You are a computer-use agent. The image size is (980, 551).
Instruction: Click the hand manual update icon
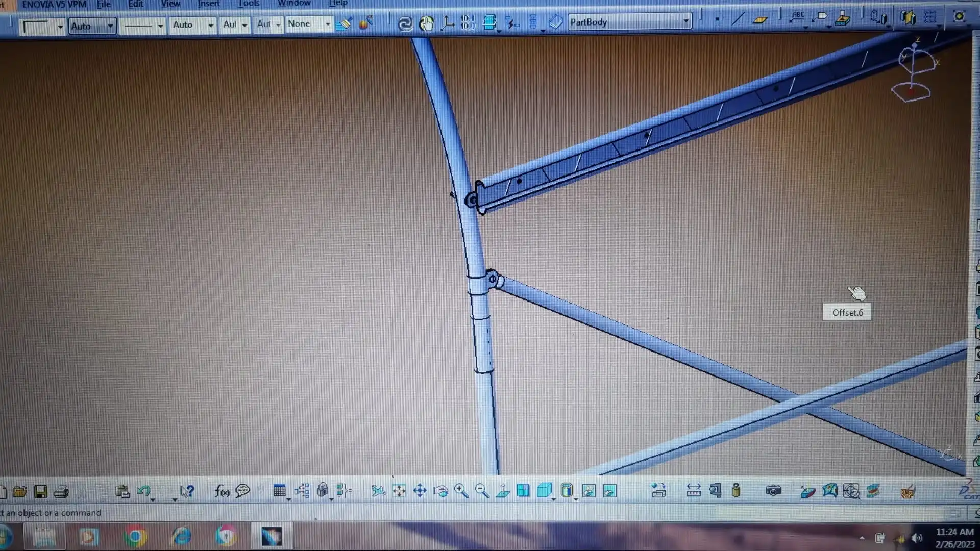pyautogui.click(x=426, y=23)
